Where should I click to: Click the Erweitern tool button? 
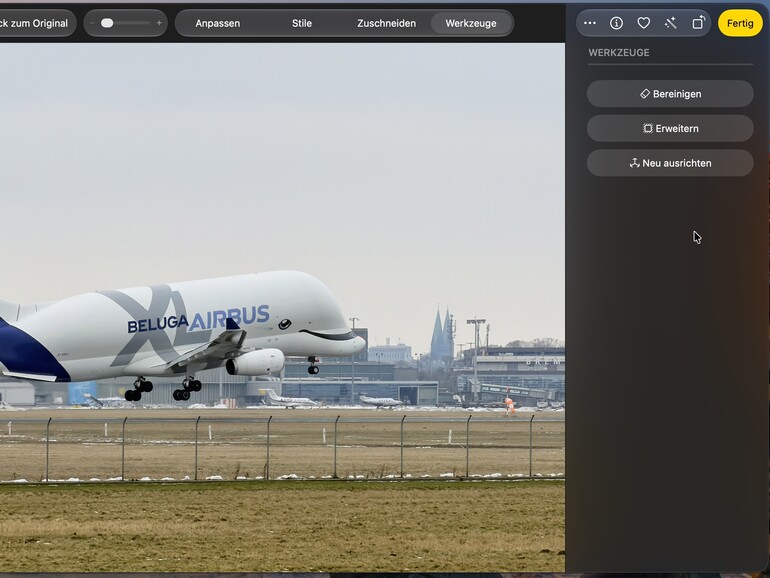[x=670, y=128]
